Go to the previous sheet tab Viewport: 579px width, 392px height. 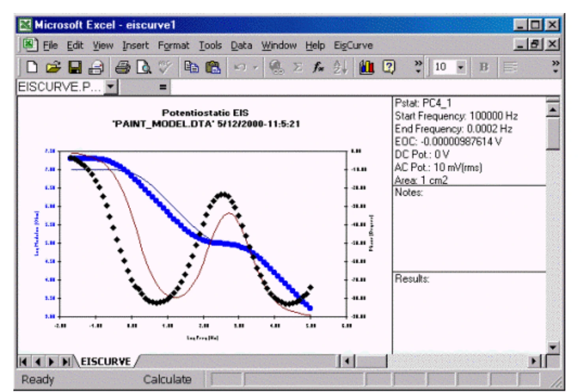coord(37,361)
